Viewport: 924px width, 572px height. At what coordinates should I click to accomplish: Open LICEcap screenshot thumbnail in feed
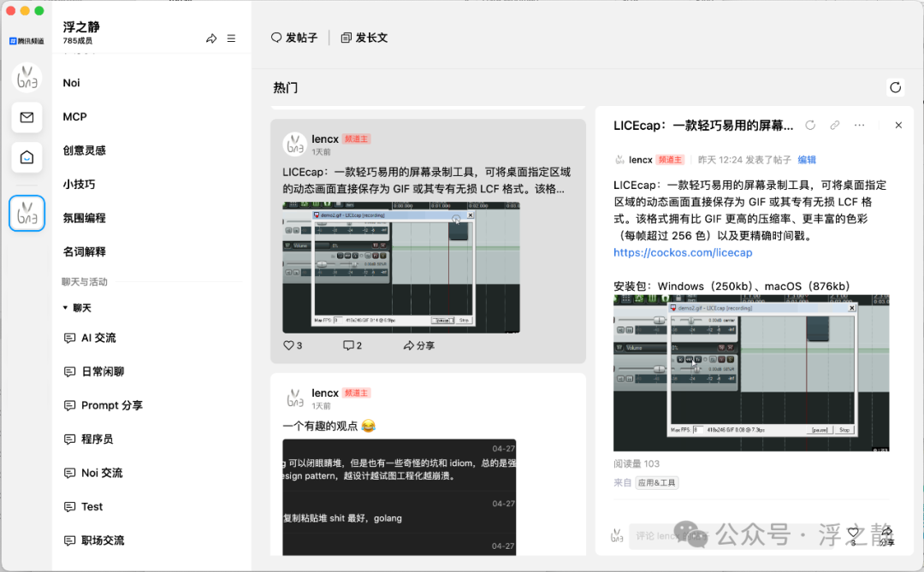(400, 268)
